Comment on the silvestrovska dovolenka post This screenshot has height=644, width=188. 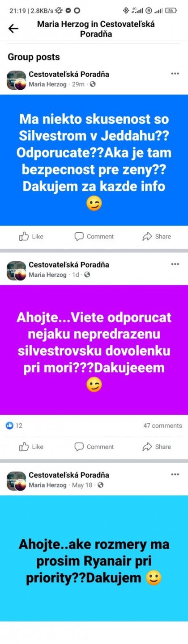tap(94, 447)
